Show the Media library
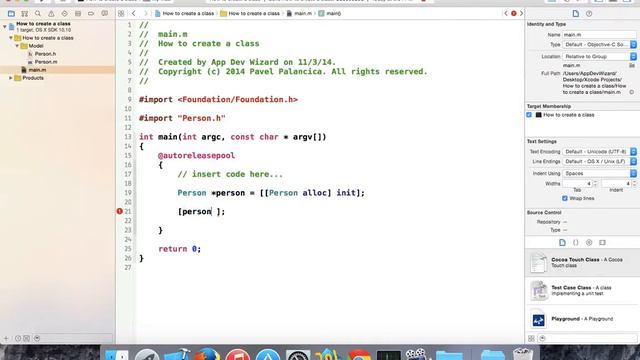The image size is (640, 360). [602, 242]
